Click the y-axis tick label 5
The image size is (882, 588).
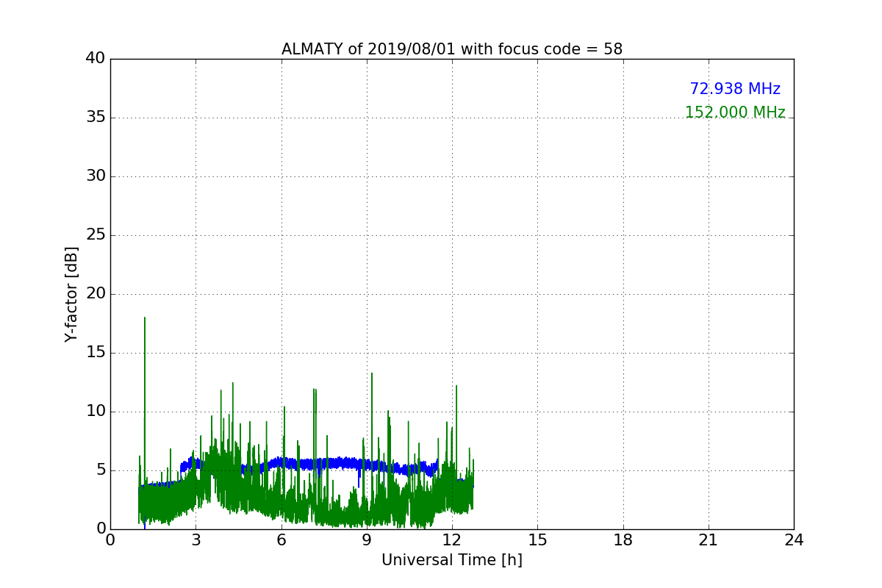100,470
